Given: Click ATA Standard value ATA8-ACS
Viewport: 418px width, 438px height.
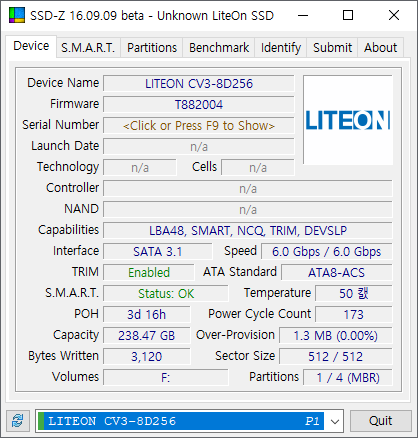Looking at the screenshot, I should [337, 273].
